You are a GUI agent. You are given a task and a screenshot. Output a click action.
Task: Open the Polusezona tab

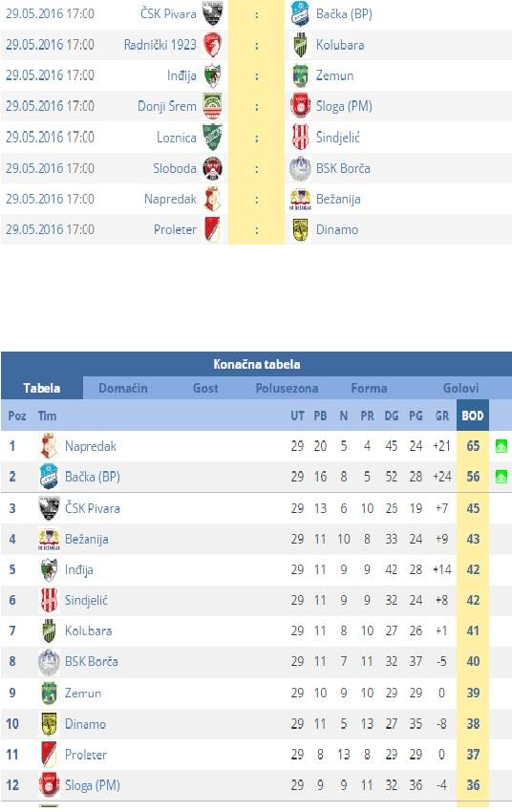287,388
